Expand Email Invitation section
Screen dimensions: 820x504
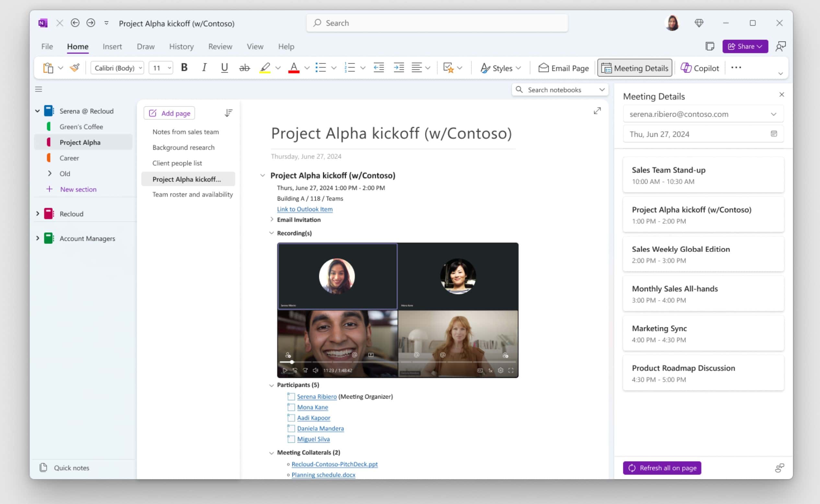[272, 219]
